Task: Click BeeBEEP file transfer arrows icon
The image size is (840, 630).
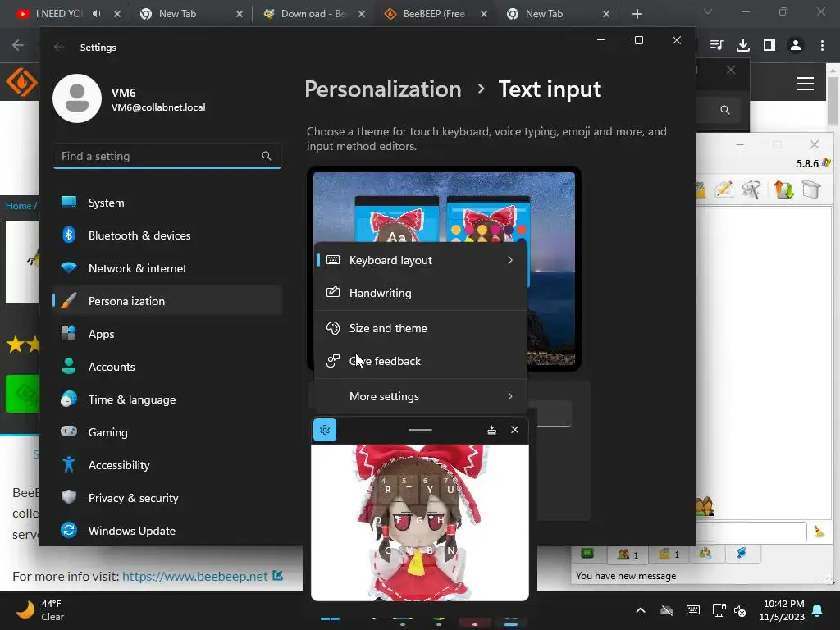Action: [783, 189]
